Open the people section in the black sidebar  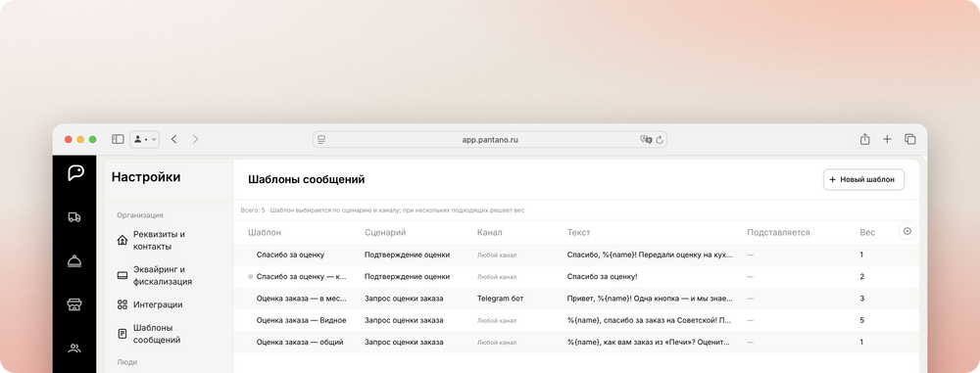(74, 349)
